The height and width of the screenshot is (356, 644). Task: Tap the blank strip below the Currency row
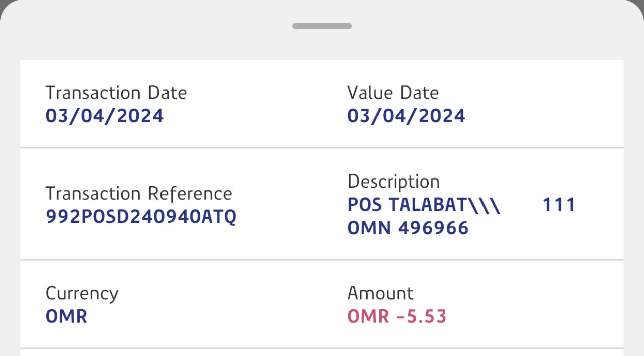pyautogui.click(x=322, y=352)
